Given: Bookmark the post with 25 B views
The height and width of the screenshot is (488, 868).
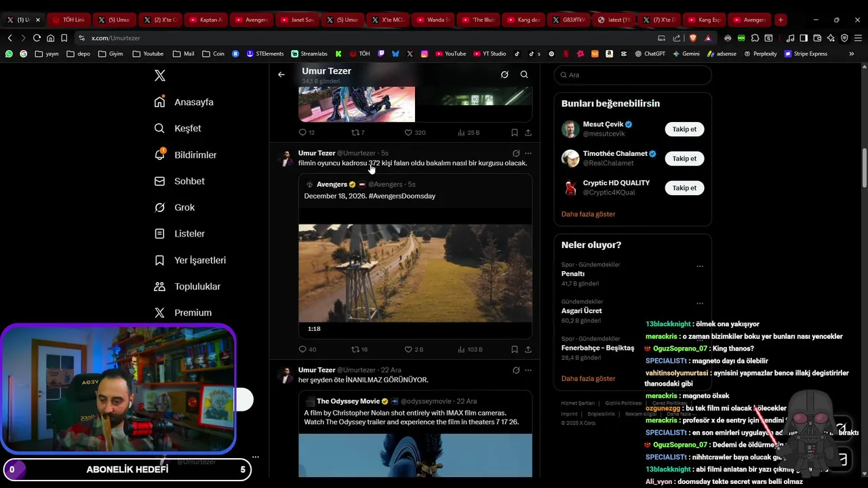Looking at the screenshot, I should 515,133.
